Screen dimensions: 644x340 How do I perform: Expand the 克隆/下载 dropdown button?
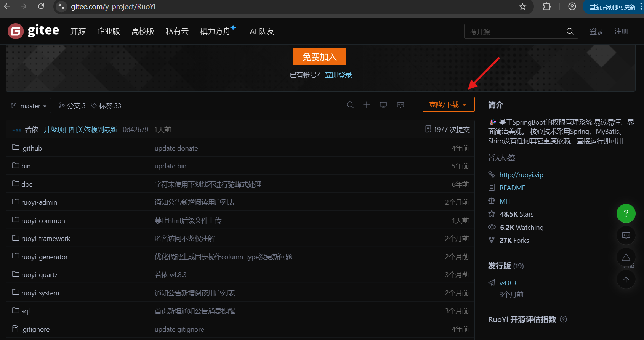[x=449, y=104]
